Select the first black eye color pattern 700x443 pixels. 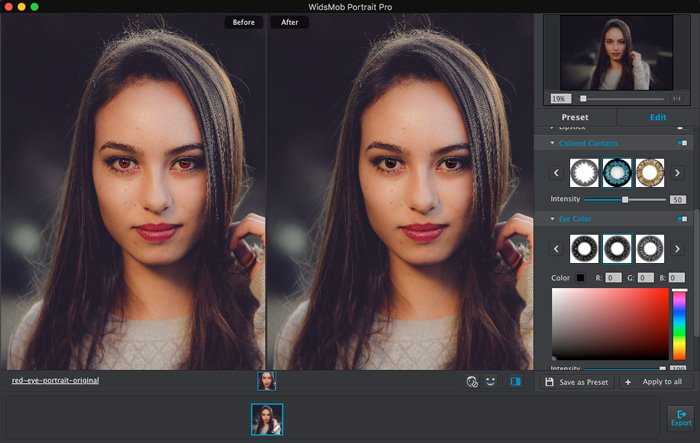[x=584, y=249]
